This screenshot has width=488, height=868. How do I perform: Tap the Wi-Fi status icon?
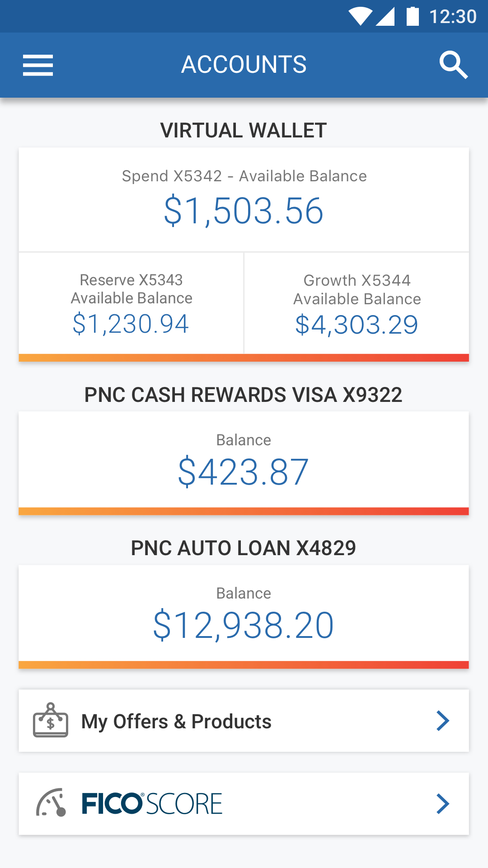[360, 16]
